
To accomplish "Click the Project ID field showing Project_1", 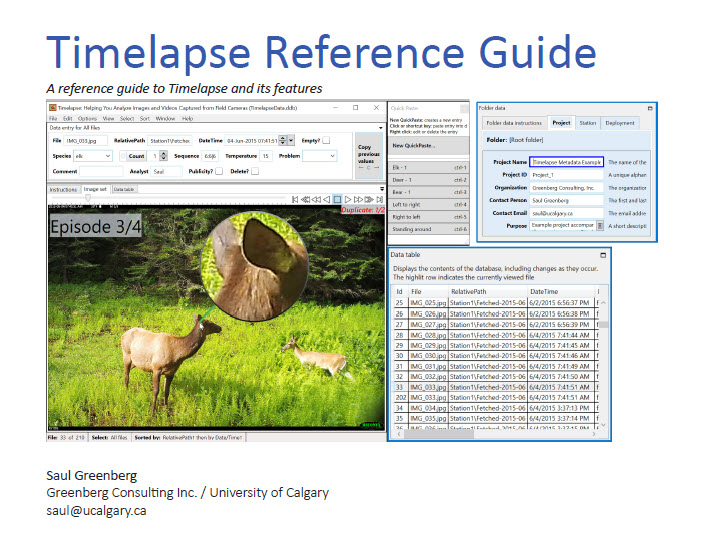I will pos(567,175).
